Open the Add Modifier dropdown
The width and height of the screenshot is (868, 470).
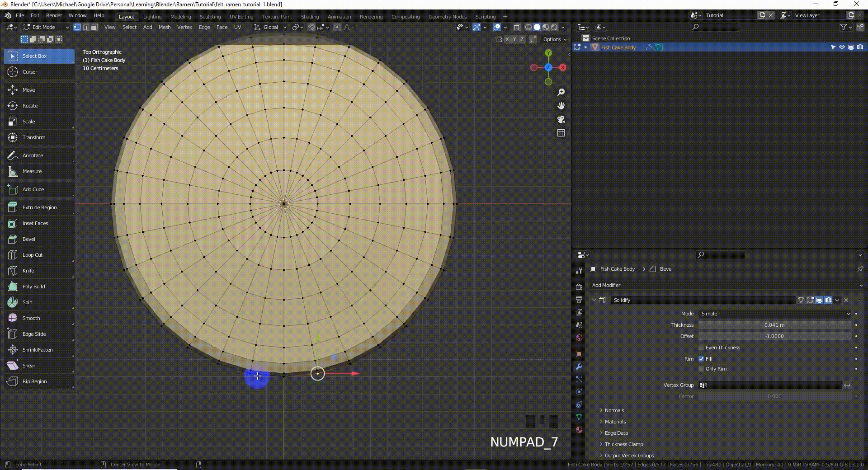tap(726, 285)
